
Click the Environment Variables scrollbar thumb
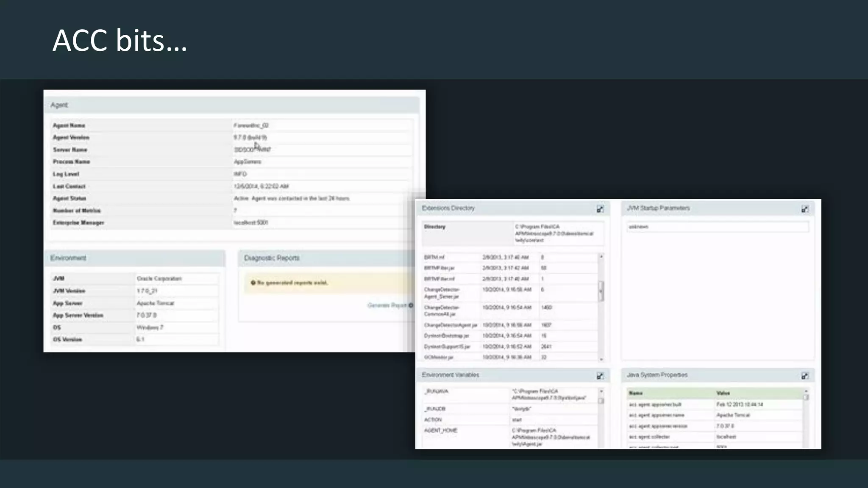pyautogui.click(x=601, y=401)
